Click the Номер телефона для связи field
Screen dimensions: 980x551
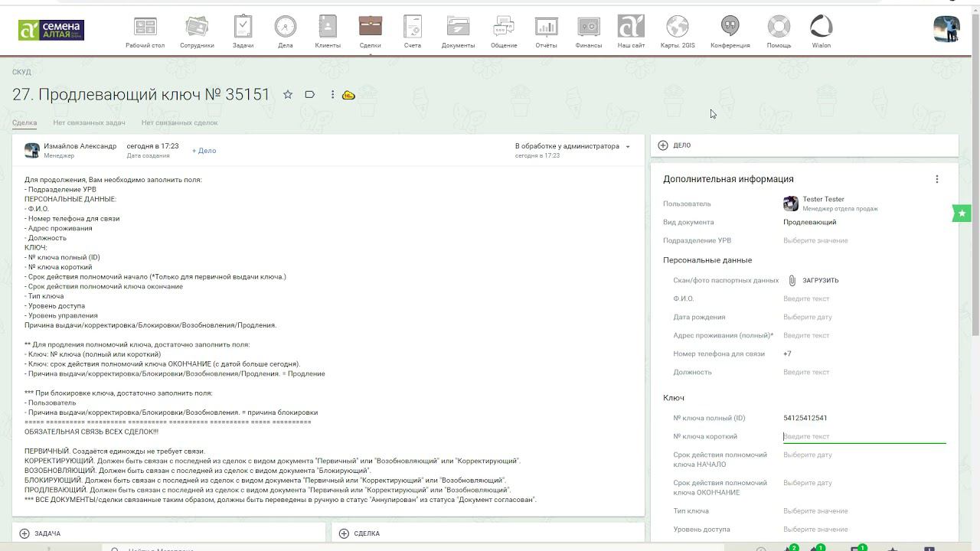pos(864,354)
